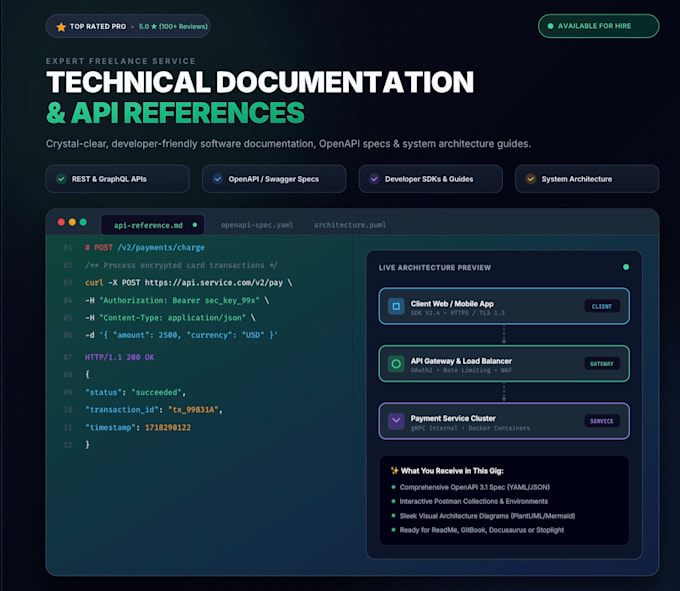
Task: Click the Technical Documentation headline
Action: point(260,82)
